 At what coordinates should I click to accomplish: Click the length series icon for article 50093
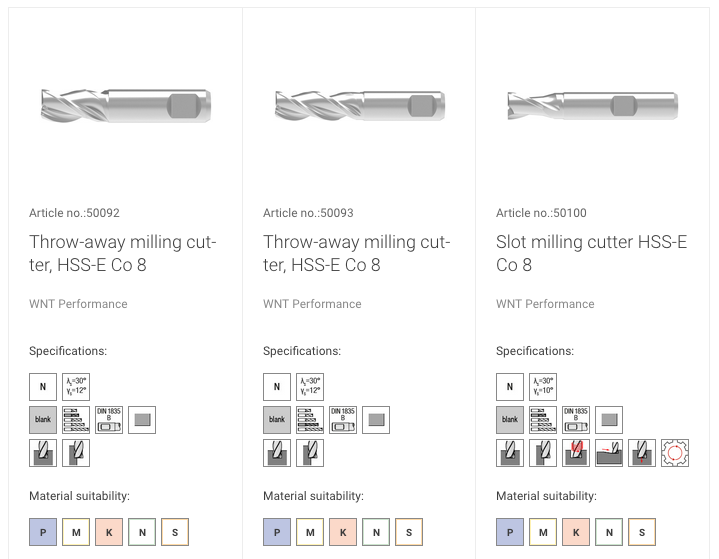pyautogui.click(x=310, y=420)
